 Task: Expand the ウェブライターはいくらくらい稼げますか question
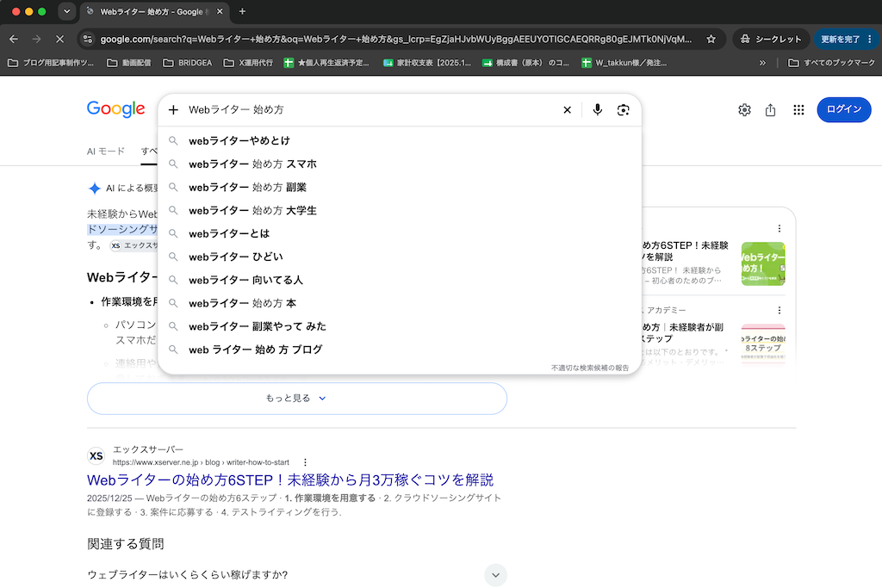point(297,574)
